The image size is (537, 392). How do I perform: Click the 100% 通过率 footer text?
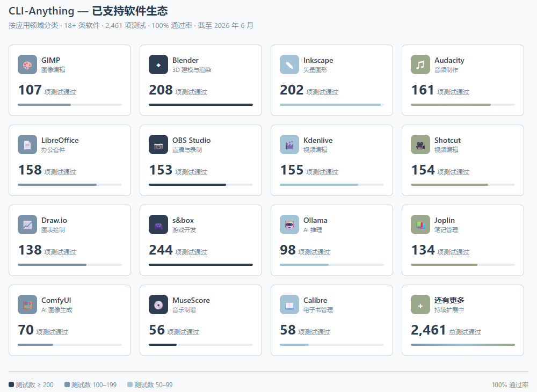(x=510, y=385)
